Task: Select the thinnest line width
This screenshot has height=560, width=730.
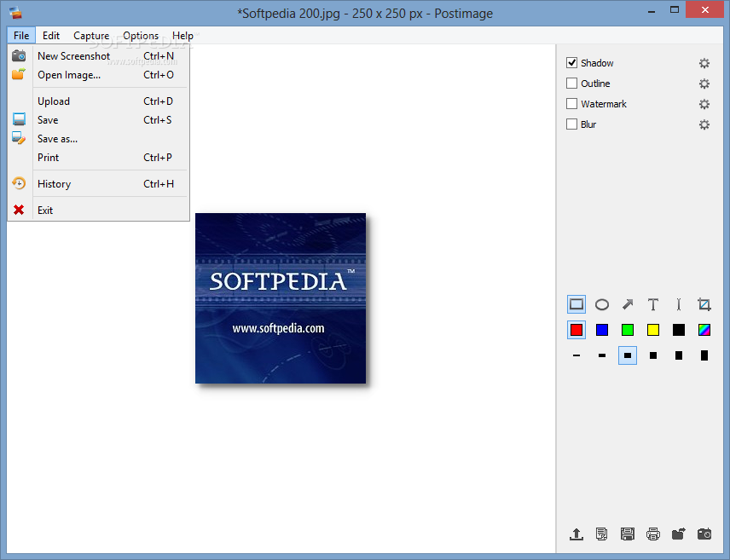Action: tap(576, 355)
